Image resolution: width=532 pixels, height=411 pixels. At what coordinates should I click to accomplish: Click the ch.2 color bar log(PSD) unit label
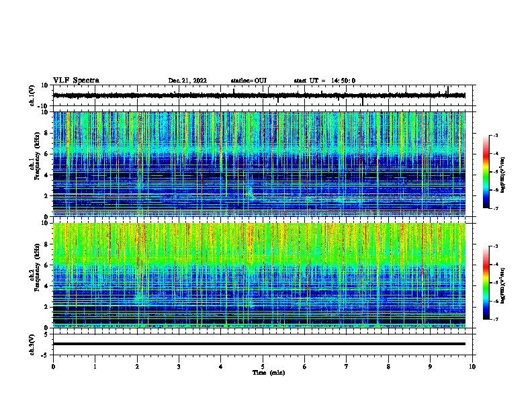click(503, 286)
